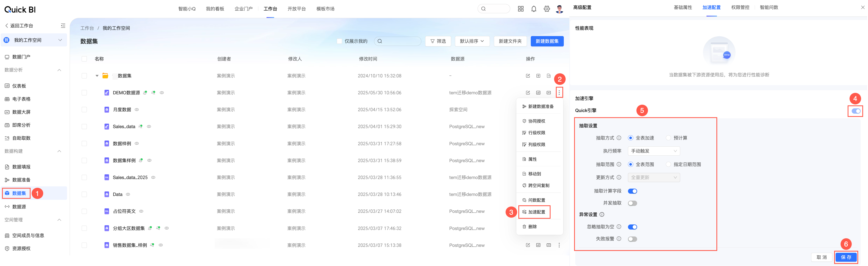Click the preview eye icon next to 月度数据
Screen dimensions: 868x266
(x=137, y=110)
